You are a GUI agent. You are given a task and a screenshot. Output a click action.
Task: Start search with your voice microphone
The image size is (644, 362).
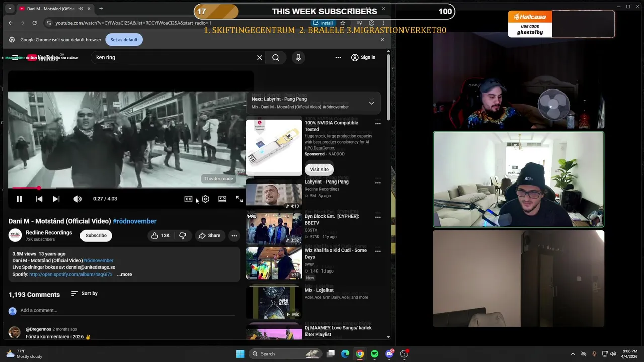[298, 58]
